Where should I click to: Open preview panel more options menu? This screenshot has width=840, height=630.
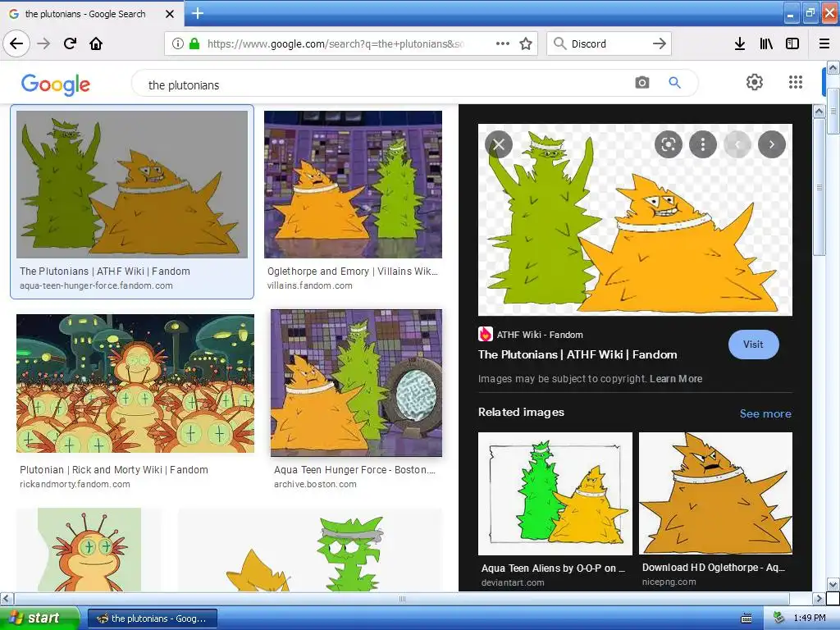(703, 144)
